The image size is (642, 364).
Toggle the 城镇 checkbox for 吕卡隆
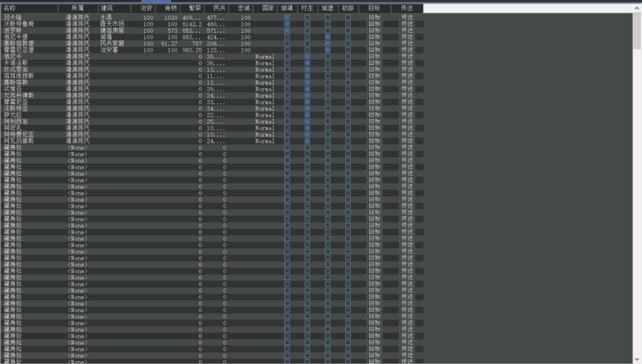(287, 18)
